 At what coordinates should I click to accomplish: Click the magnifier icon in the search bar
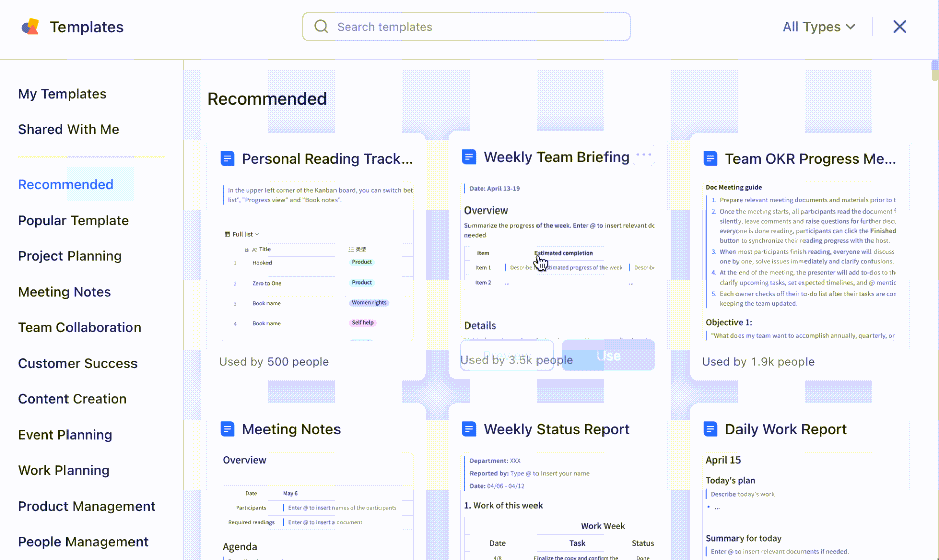pos(321,26)
